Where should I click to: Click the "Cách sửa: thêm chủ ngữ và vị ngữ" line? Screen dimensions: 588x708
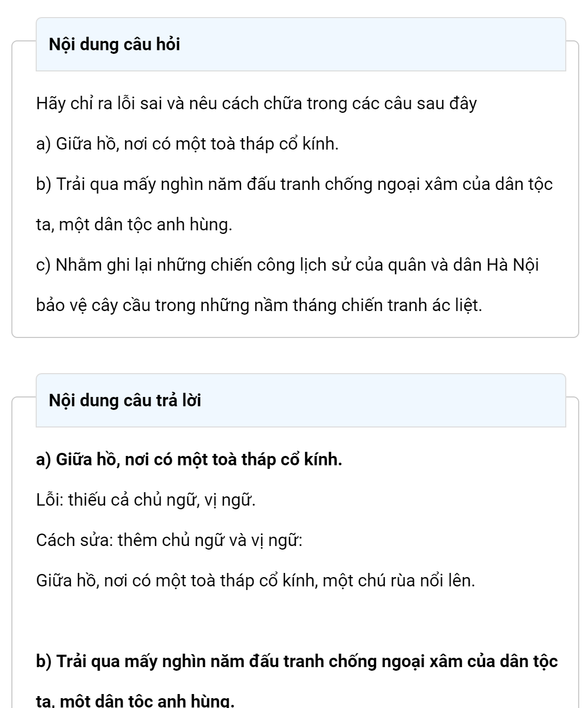click(169, 540)
